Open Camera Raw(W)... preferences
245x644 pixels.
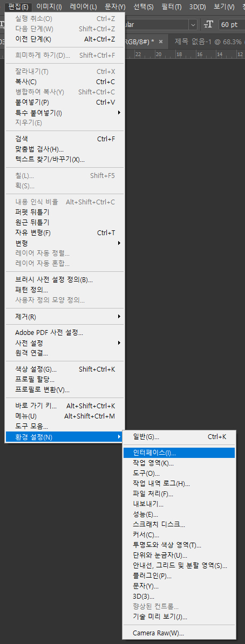179,633
